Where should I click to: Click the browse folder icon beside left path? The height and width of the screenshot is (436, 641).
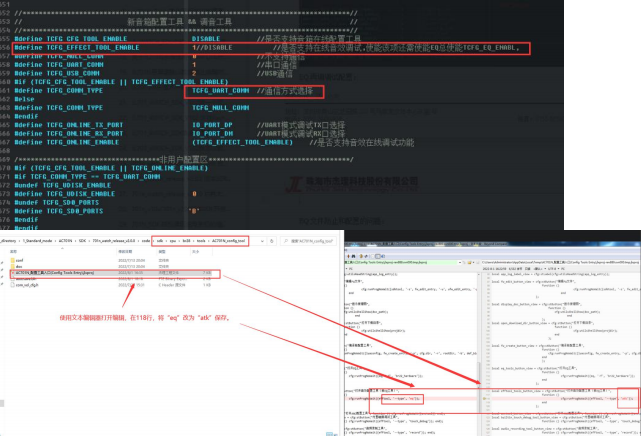point(469,262)
